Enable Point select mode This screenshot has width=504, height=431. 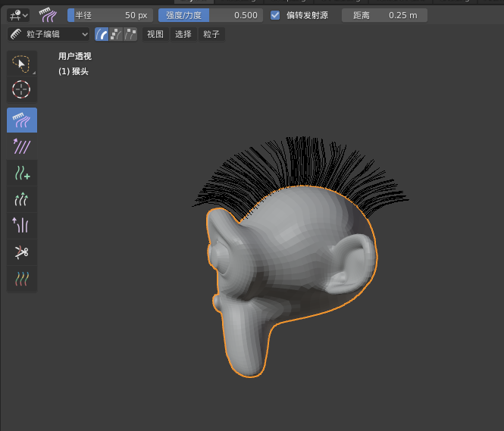point(116,34)
